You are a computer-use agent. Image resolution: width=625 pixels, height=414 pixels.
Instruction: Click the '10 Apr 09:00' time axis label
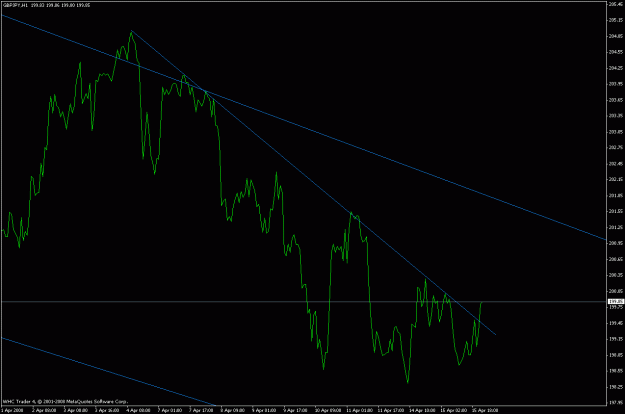tap(328, 410)
